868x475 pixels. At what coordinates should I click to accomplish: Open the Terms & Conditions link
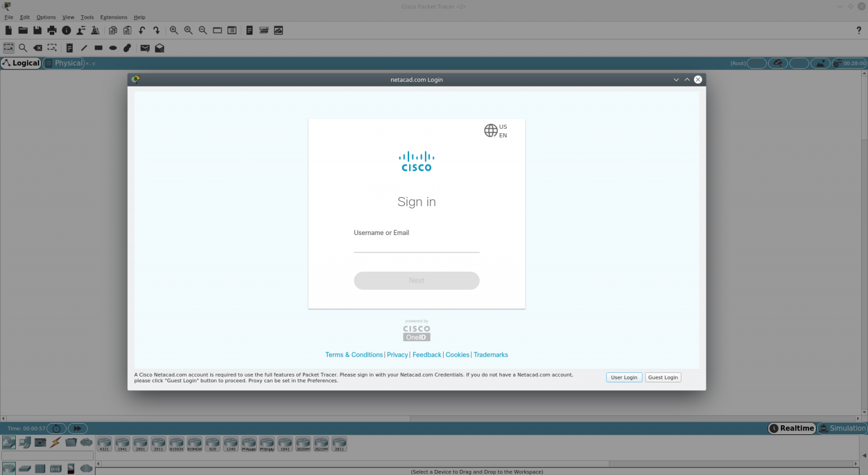coord(354,355)
